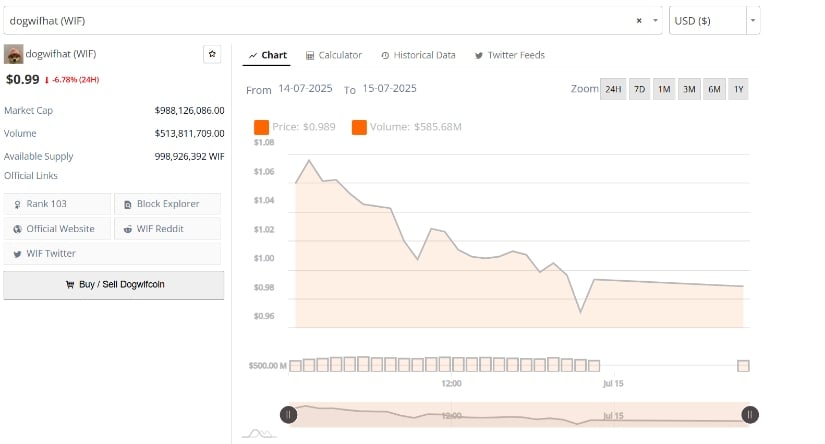Click the To date 15-07-2025 field
Viewport: 825px width, 444px height.
pyautogui.click(x=389, y=88)
